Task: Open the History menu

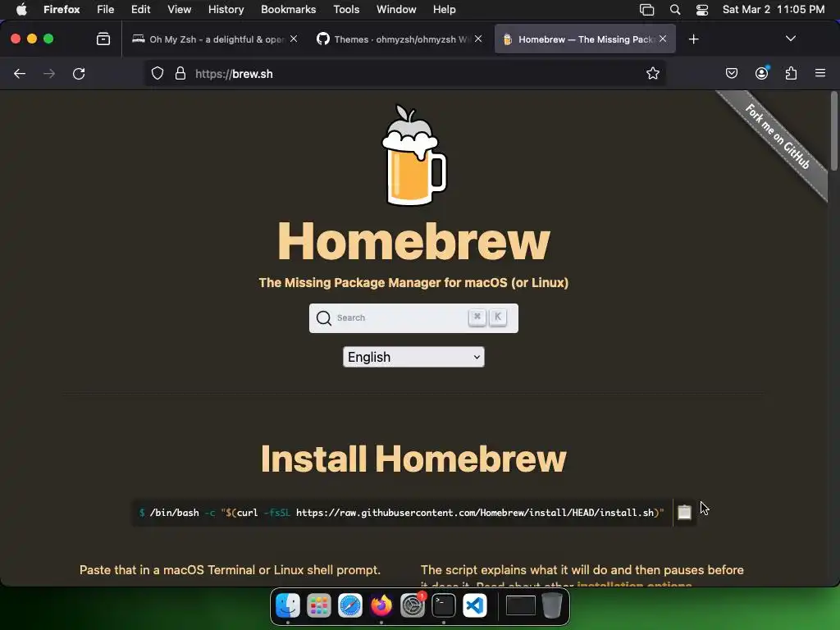Action: (226, 9)
